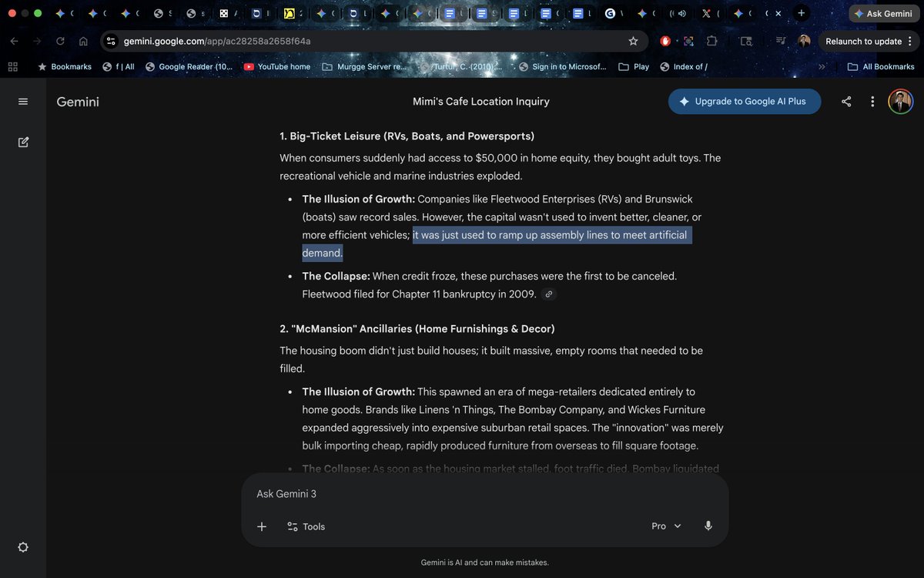924x578 pixels.
Task: Open the conversation three-dot more options menu
Action: pos(872,102)
